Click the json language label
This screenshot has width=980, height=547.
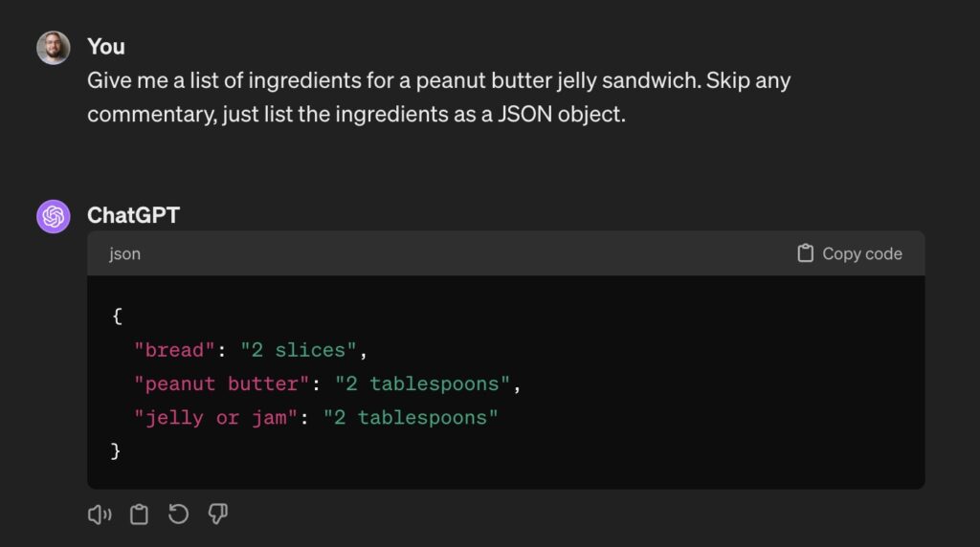(125, 253)
